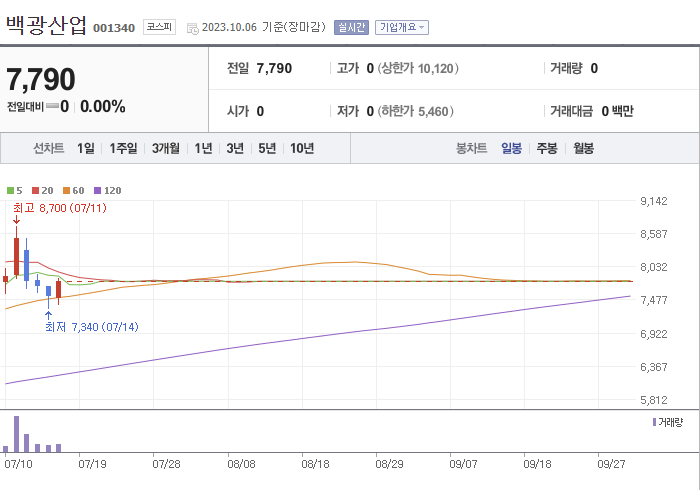Click the 코스피 market badge

pos(159,27)
